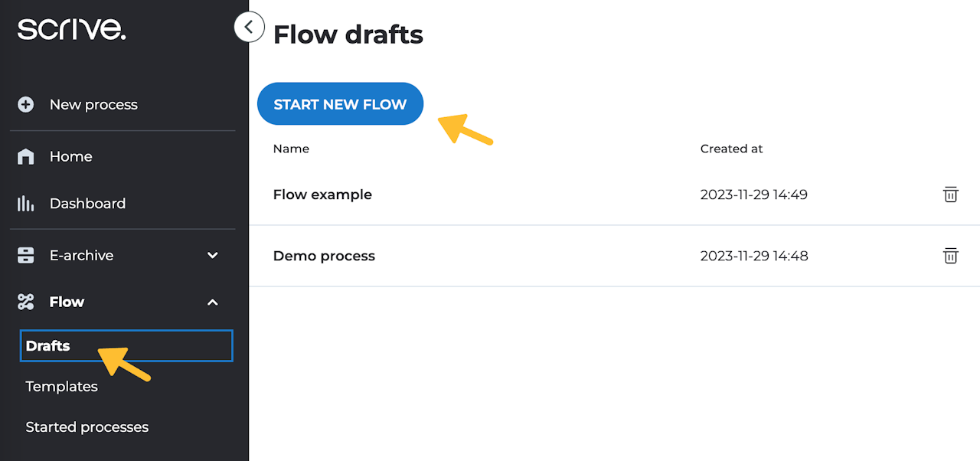Viewport: 980px width, 461px height.
Task: Click the Name column header
Action: pos(291,149)
